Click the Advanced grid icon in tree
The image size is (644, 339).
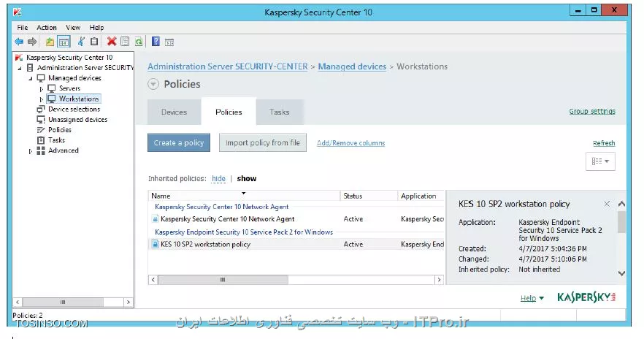tap(41, 151)
